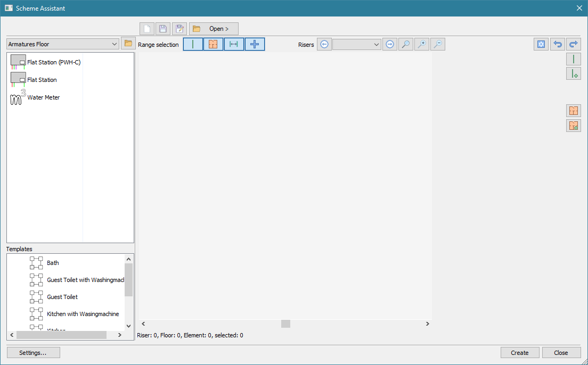
Task: Click the Undo arrow icon
Action: [558, 44]
